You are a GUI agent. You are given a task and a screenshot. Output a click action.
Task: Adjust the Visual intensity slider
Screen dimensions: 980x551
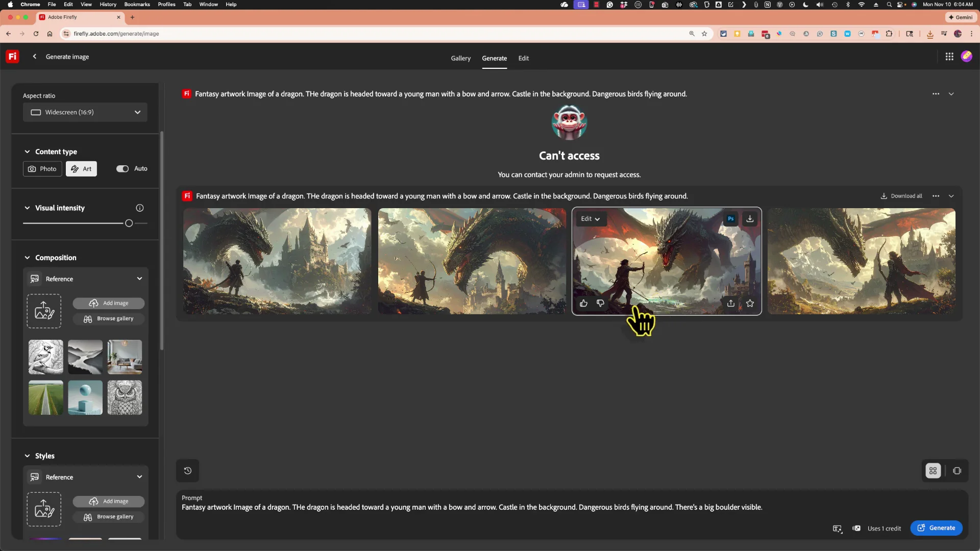pos(129,223)
